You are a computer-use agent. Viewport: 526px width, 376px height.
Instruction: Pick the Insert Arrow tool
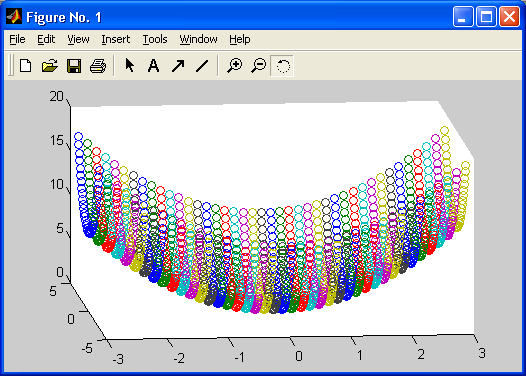pos(178,66)
